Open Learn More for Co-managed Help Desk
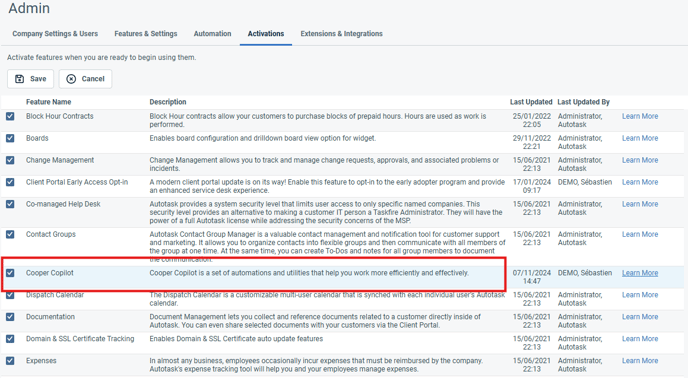 tap(640, 204)
